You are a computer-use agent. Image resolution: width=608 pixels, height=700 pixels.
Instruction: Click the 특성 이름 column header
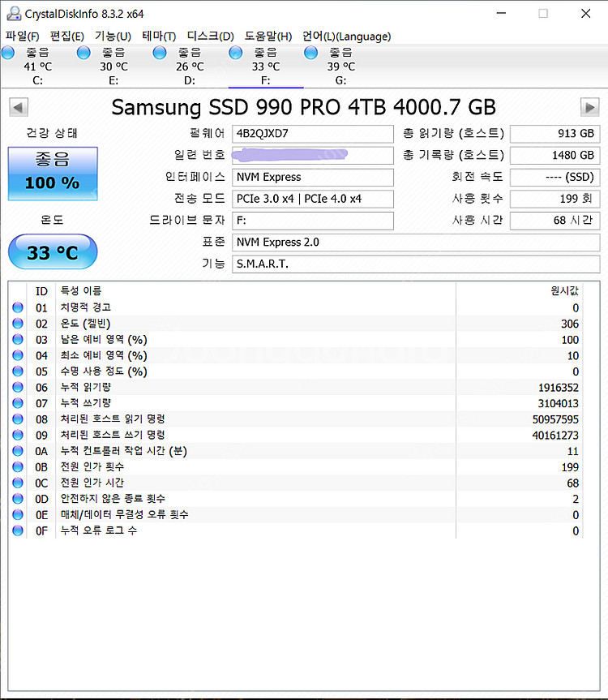[255, 291]
